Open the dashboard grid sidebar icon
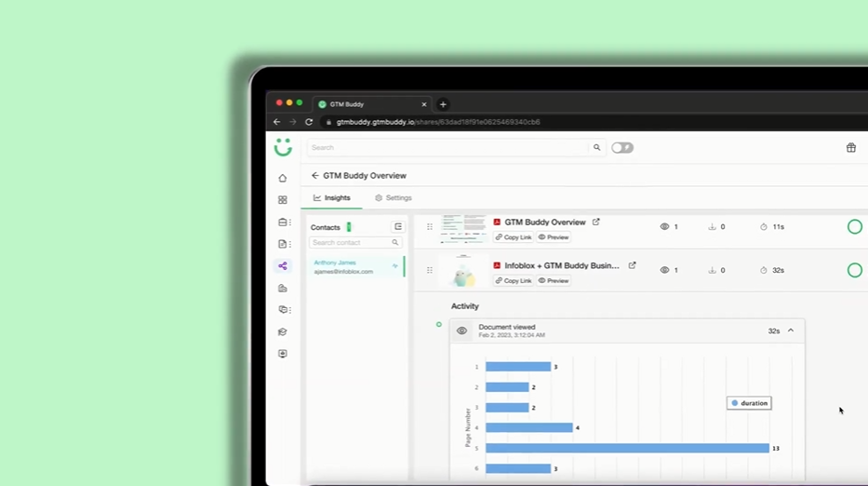868x486 pixels. tap(283, 200)
